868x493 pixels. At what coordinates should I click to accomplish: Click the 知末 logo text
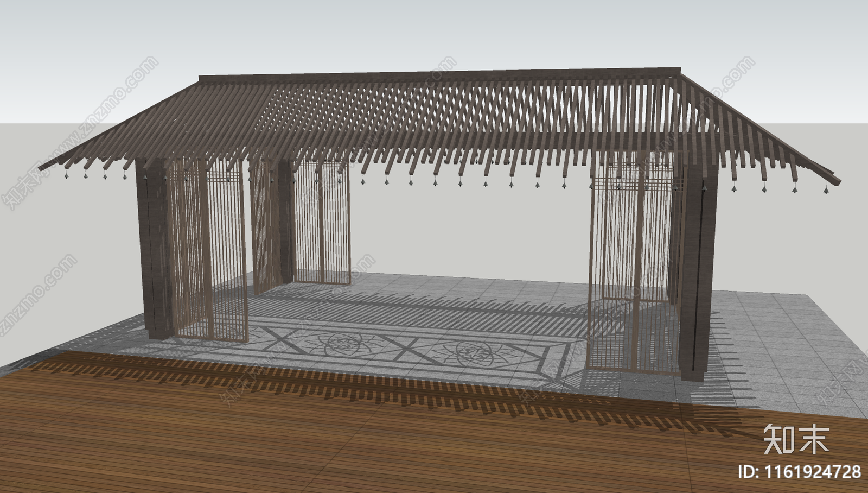(796, 439)
